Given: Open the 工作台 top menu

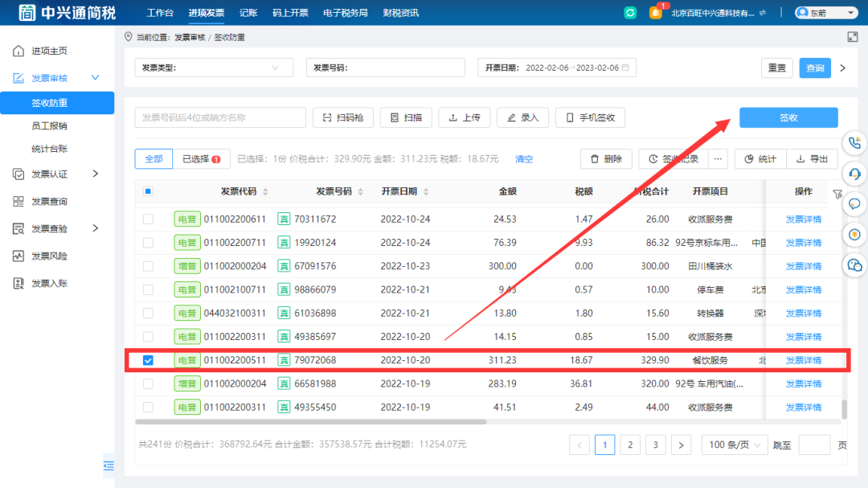Looking at the screenshot, I should (x=160, y=13).
